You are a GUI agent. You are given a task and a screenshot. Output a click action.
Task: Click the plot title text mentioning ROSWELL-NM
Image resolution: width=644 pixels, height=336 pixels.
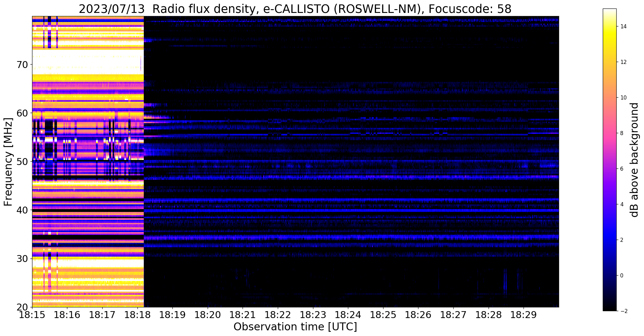(295, 9)
